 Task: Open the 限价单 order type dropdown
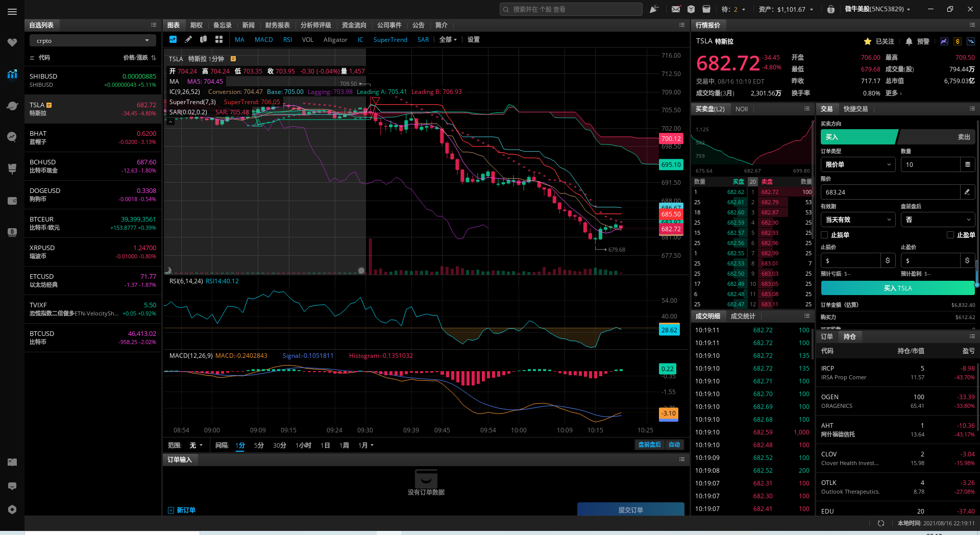pyautogui.click(x=858, y=164)
